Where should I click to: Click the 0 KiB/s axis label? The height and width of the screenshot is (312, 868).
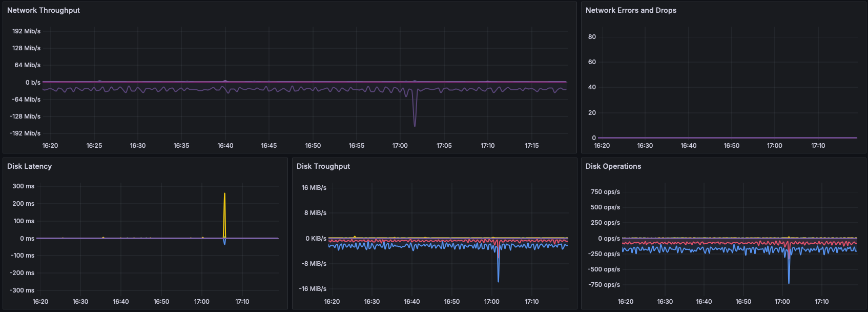click(316, 239)
